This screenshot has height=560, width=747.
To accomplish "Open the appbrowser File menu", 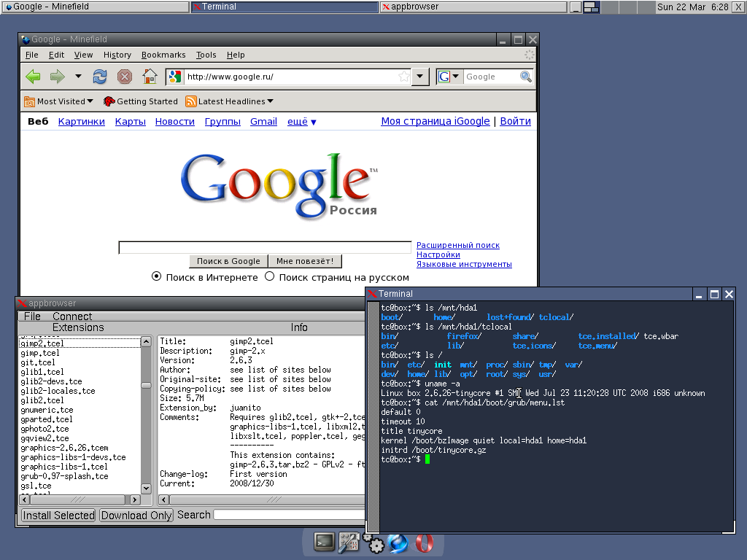I will 32,316.
